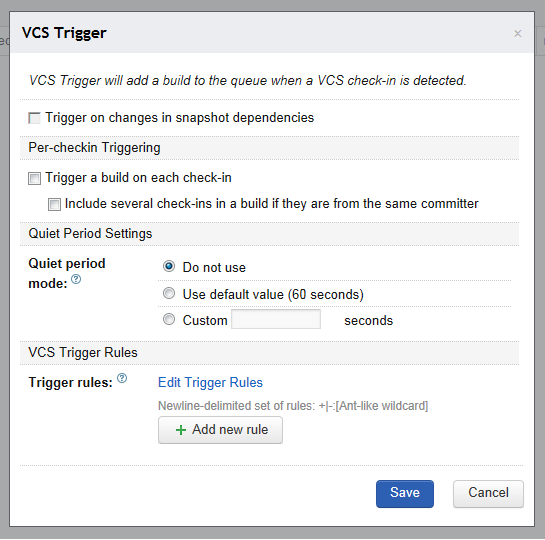The image size is (545, 540).
Task: Enable Trigger on changes in snapshot dependencies
Action: point(34,118)
